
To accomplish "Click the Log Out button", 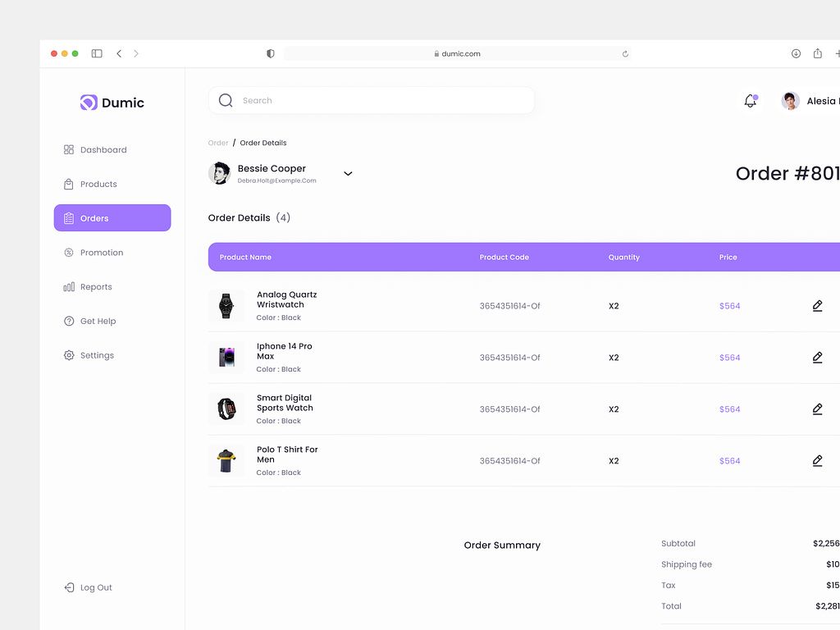I will (x=89, y=587).
